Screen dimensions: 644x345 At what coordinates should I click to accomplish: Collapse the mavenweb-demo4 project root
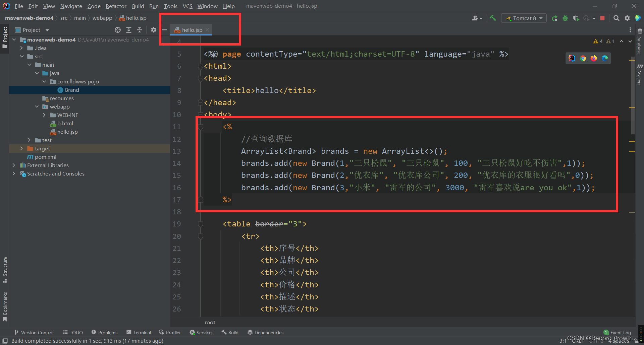pyautogui.click(x=14, y=40)
